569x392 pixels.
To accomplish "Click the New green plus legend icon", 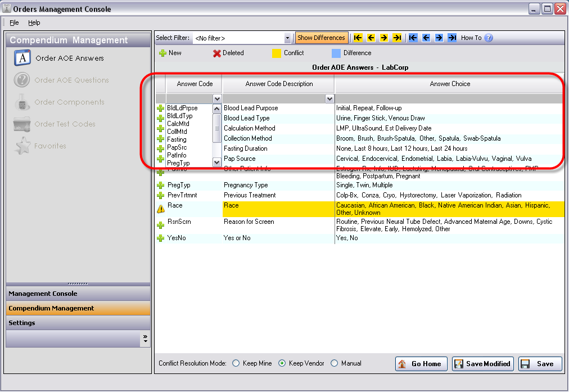I will [162, 53].
